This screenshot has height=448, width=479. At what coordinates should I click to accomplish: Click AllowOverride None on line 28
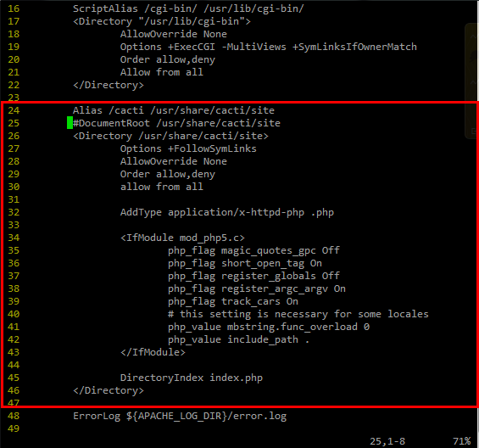tap(174, 161)
